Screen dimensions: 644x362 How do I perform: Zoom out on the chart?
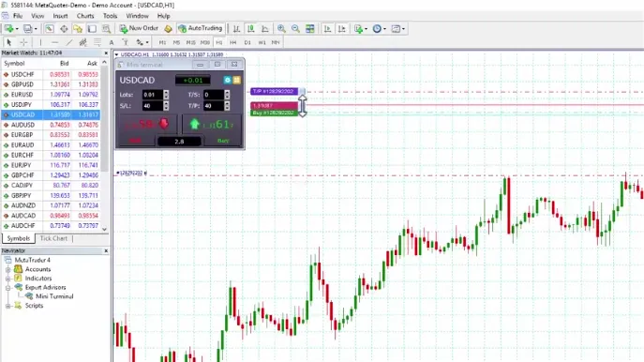point(295,29)
